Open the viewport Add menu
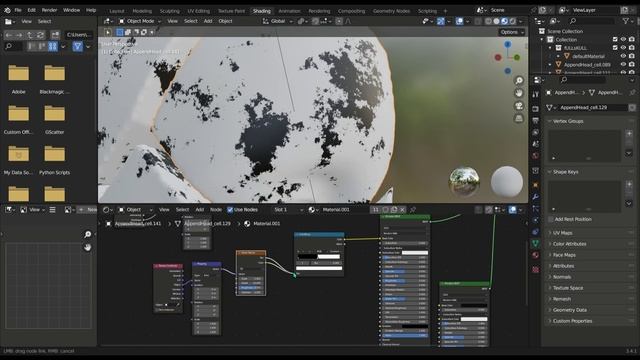 [208, 21]
